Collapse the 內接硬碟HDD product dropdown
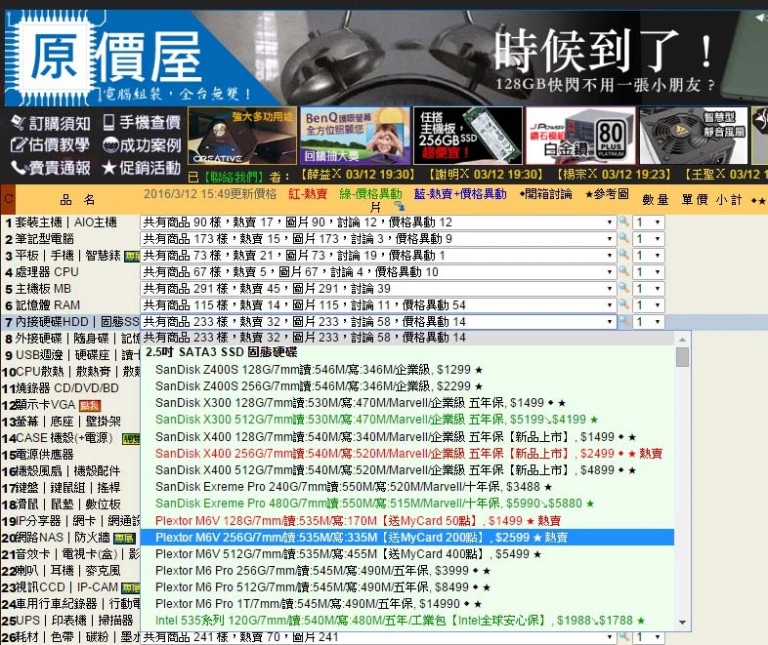This screenshot has width=768, height=645. [378, 322]
